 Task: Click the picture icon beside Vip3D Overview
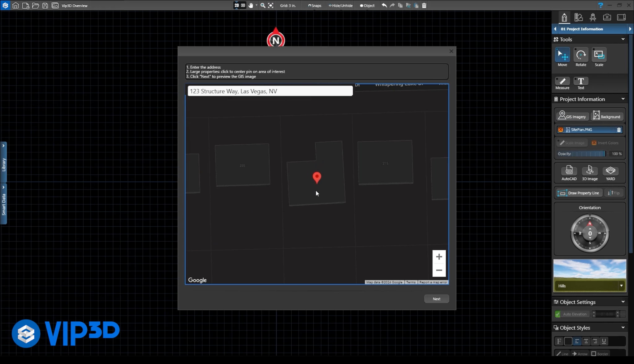coord(55,5)
